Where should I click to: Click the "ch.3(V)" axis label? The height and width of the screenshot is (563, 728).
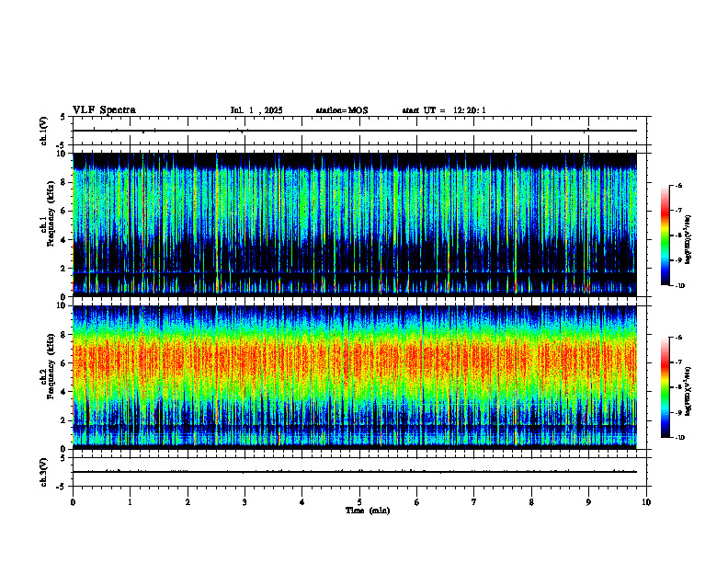click(x=43, y=472)
